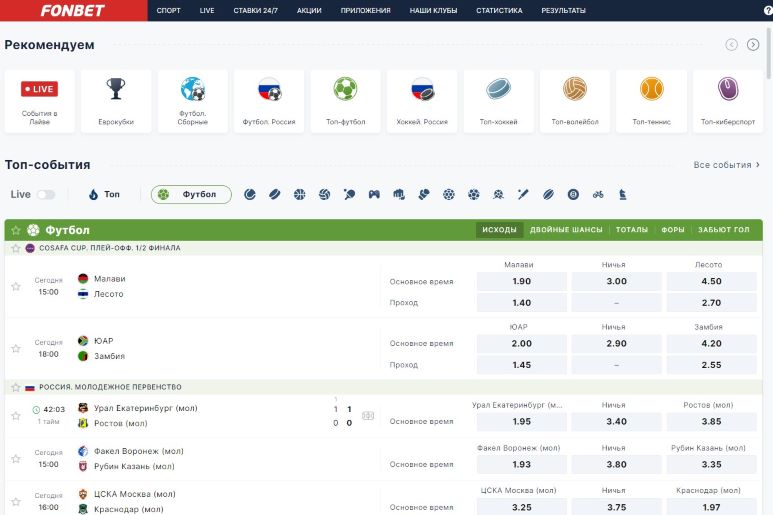Screen dimensions: 773x515
Task: Open СТАТИСТИКА menu item
Action: click(499, 10)
